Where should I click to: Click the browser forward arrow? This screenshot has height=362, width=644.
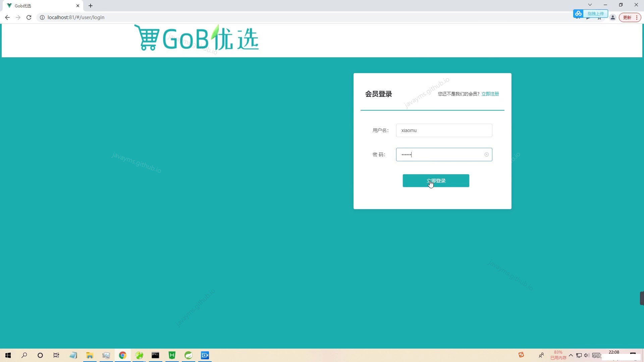[x=18, y=17]
